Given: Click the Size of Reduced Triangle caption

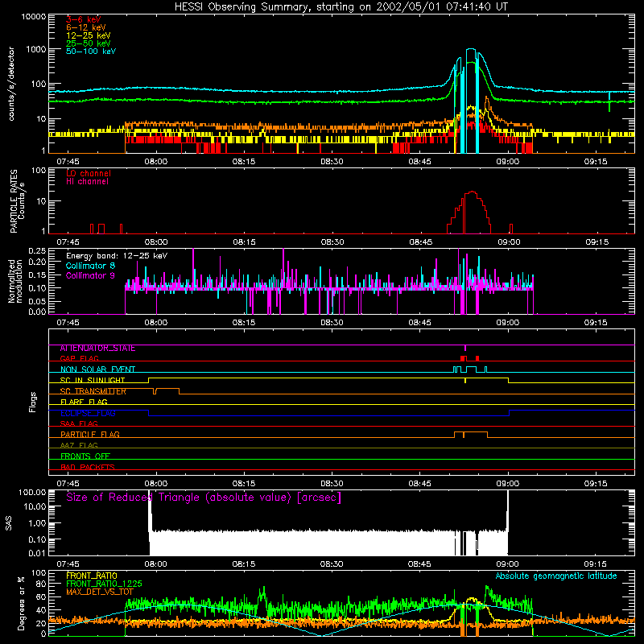Looking at the screenshot, I should pos(204,497).
